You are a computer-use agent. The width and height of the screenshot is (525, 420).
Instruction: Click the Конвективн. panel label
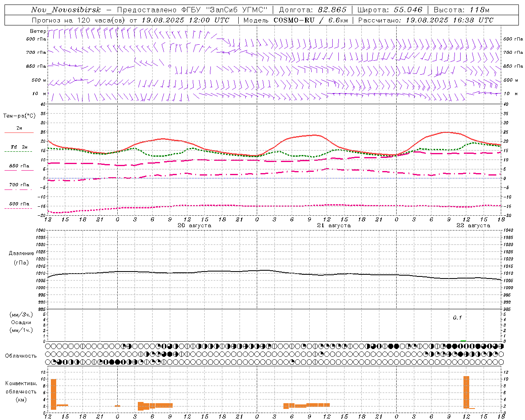pyautogui.click(x=21, y=383)
